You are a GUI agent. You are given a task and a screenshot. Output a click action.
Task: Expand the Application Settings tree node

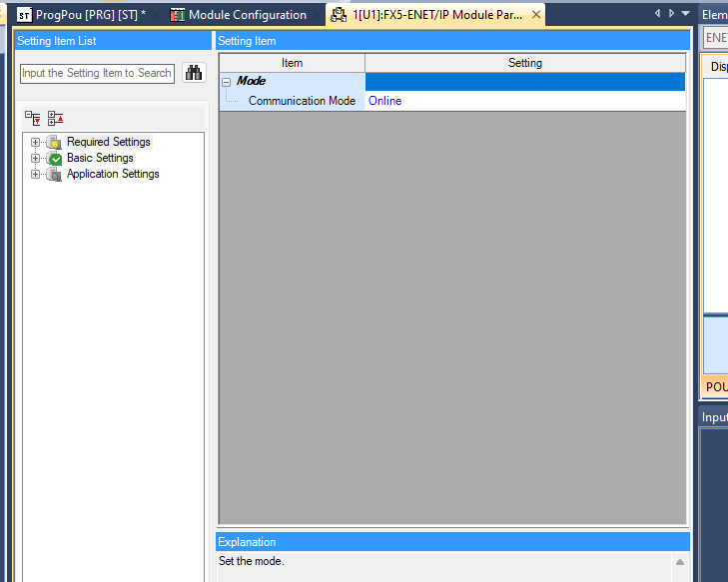(36, 175)
